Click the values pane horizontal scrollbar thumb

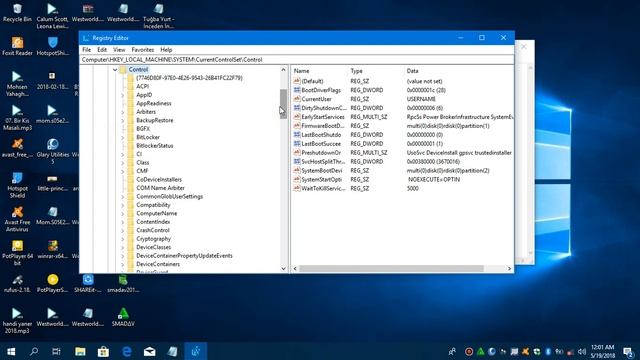click(x=391, y=269)
